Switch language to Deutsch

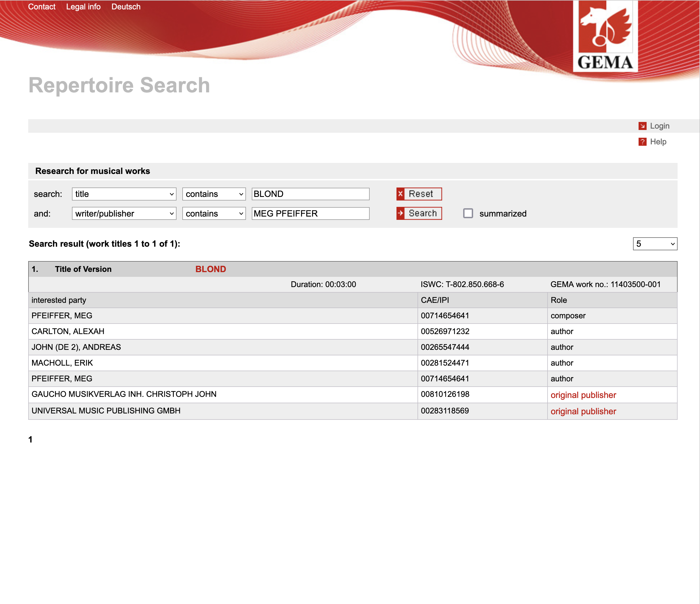pos(126,7)
